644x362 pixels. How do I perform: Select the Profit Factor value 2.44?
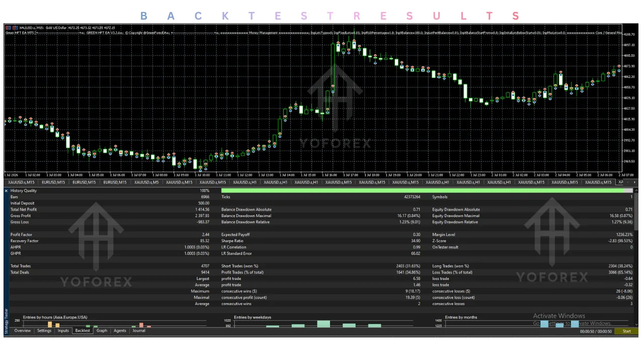(x=205, y=235)
